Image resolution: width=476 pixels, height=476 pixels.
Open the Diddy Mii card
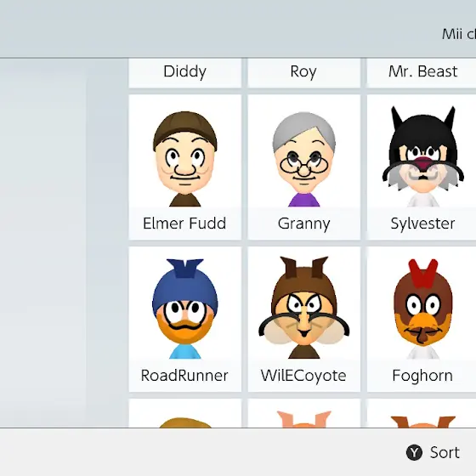[185, 73]
